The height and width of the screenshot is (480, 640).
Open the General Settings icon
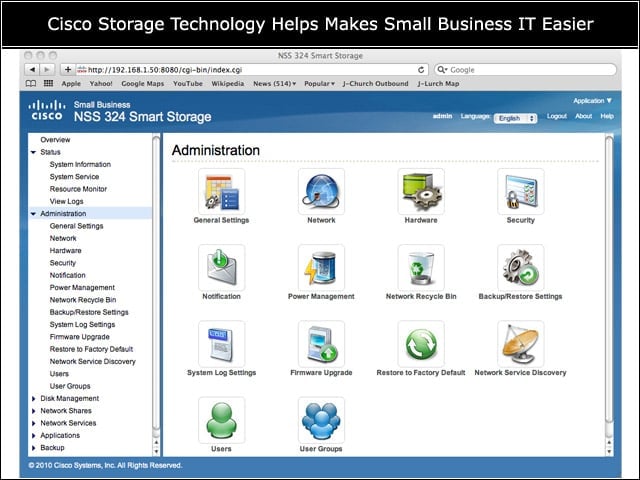[221, 191]
